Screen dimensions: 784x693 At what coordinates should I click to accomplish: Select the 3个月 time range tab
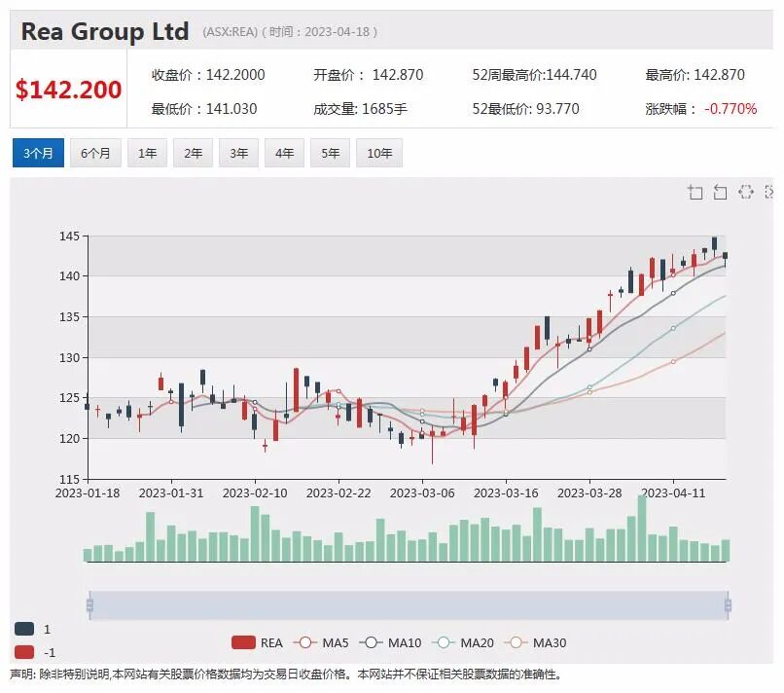pyautogui.click(x=38, y=153)
